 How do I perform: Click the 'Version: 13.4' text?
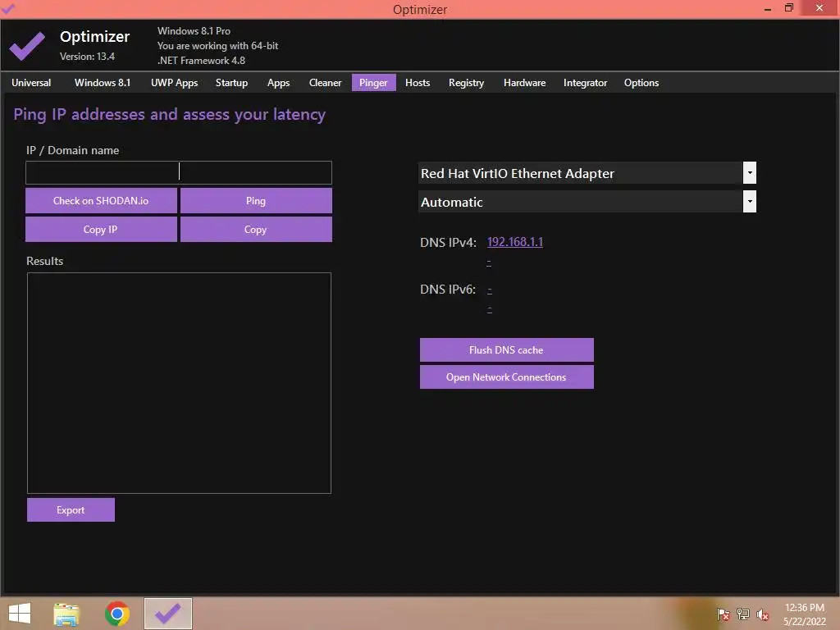click(87, 57)
